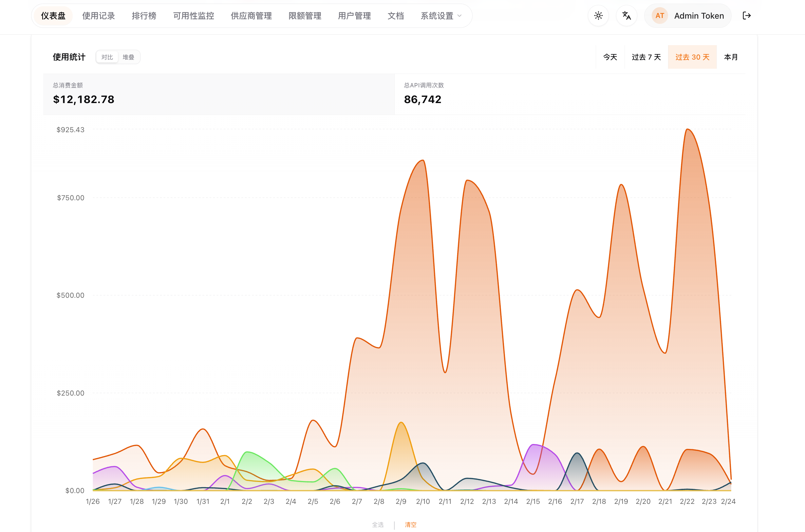805x532 pixels.
Task: Click 清空 to clear the legend selection
Action: tap(410, 524)
